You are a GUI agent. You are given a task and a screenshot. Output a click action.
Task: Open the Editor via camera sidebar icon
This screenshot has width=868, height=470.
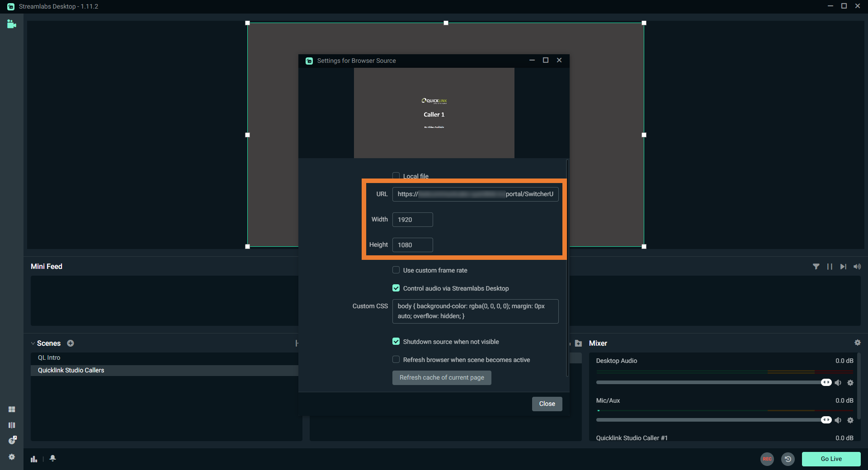click(x=12, y=24)
